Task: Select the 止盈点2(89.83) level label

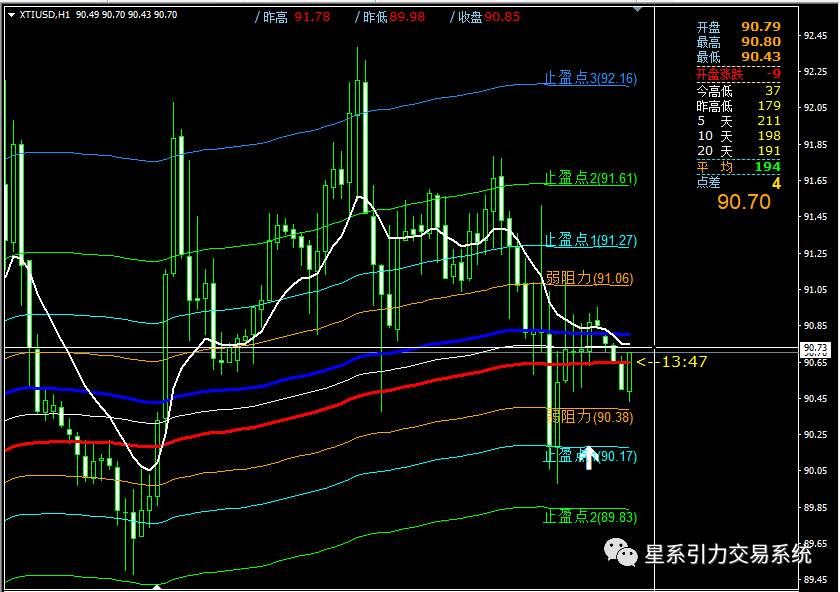Action: (590, 517)
